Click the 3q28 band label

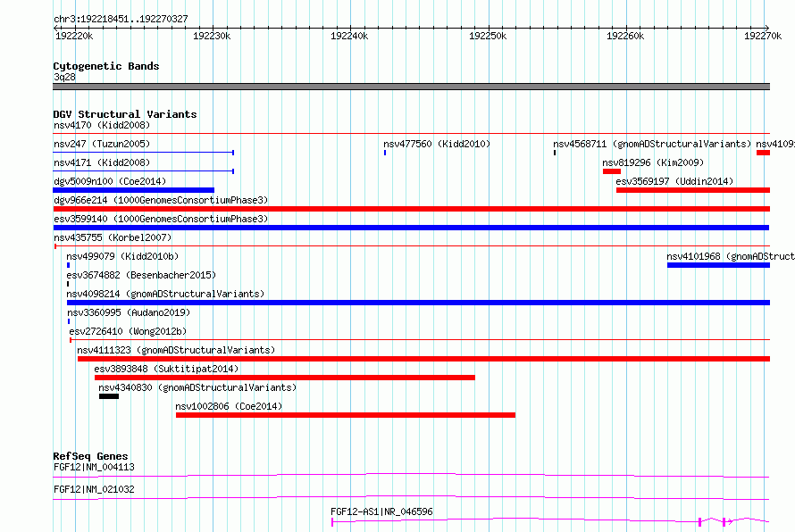64,77
